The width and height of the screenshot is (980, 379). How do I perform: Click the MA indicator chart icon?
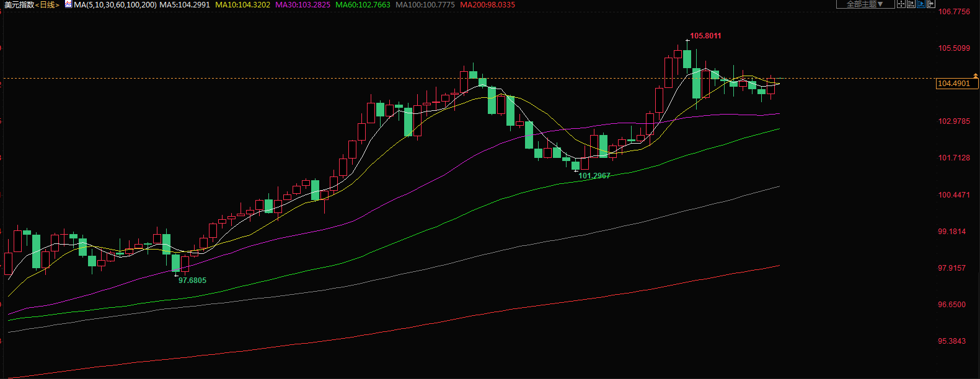(68, 4)
